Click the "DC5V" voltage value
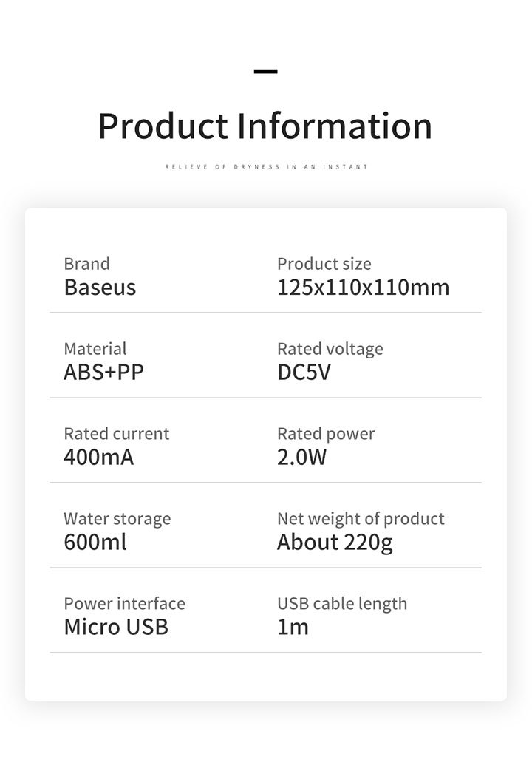This screenshot has width=532, height=768. point(304,372)
